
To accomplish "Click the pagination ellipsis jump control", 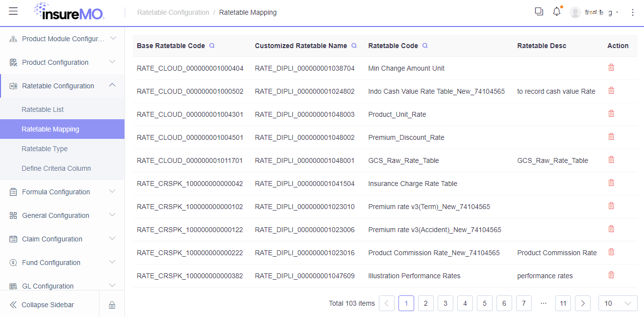I will [544, 303].
